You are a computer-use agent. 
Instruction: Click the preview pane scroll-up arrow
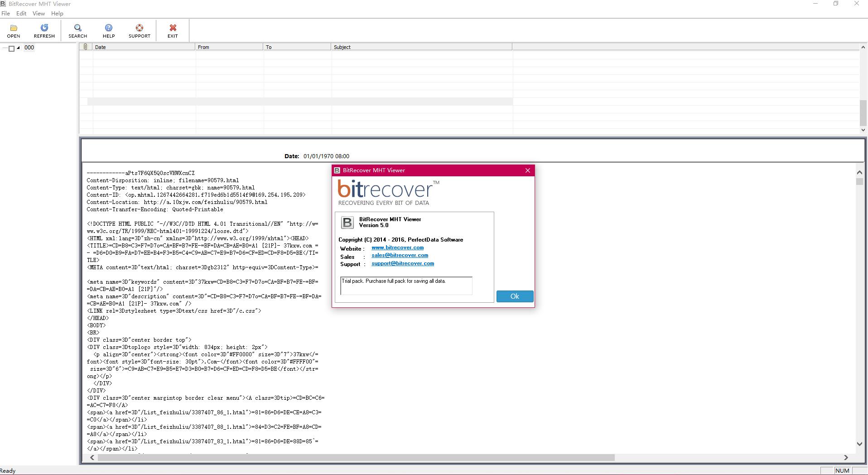(x=859, y=172)
